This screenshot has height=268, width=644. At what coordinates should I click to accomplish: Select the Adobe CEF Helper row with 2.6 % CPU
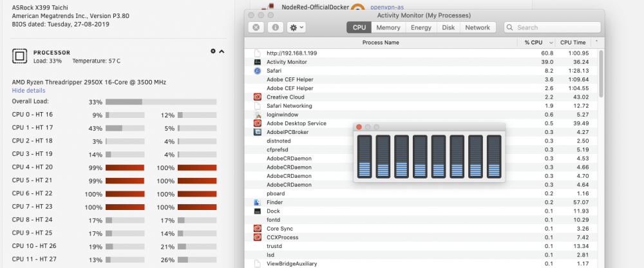[421, 88]
